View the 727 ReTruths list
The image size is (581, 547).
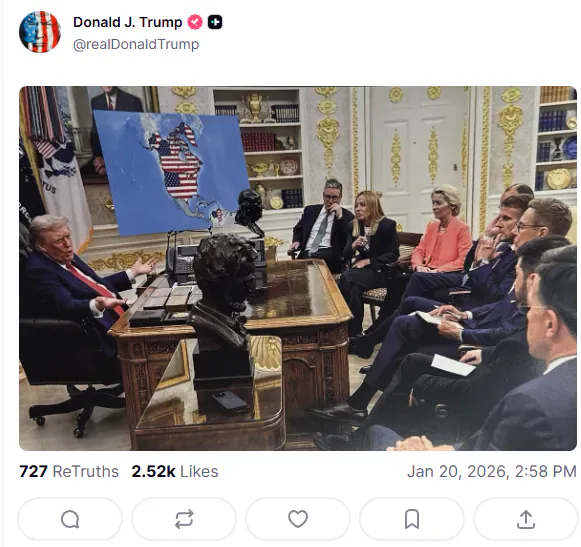(69, 471)
